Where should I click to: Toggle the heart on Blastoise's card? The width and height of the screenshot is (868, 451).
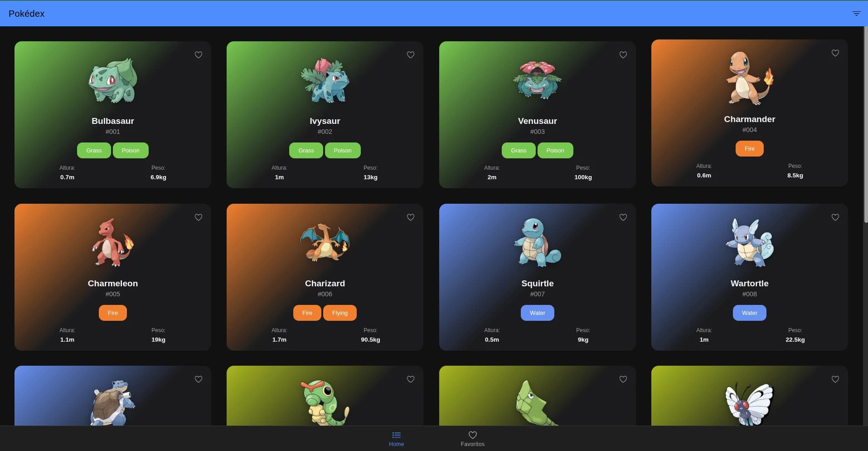click(x=198, y=379)
